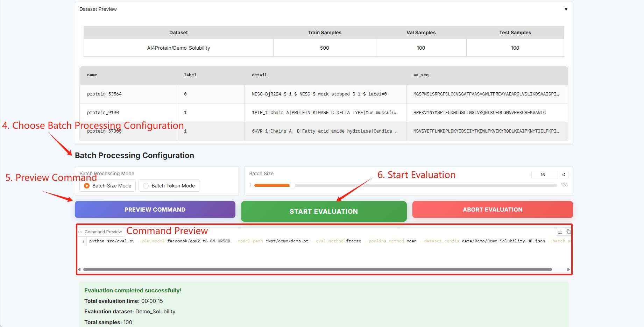This screenshot has width=644, height=327.
Task: Click the label column header
Action: (190, 75)
